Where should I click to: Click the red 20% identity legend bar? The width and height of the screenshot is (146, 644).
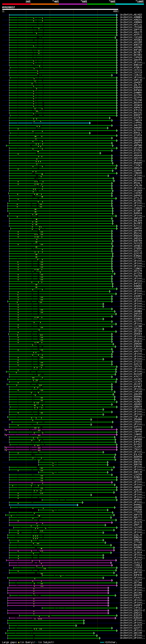point(16,4)
